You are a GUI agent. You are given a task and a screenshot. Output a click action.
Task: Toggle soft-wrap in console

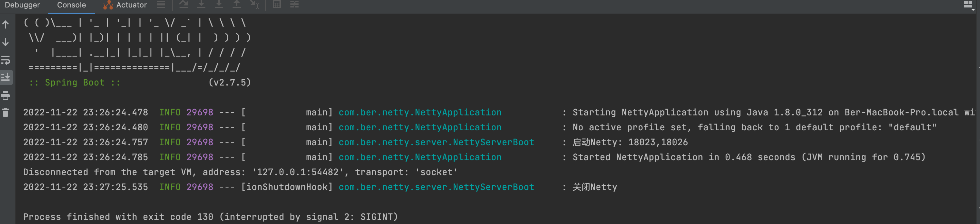click(6, 60)
